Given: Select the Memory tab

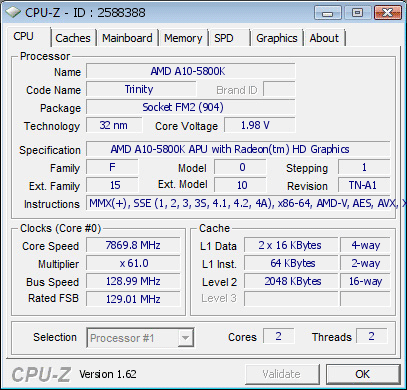Looking at the screenshot, I should point(183,38).
